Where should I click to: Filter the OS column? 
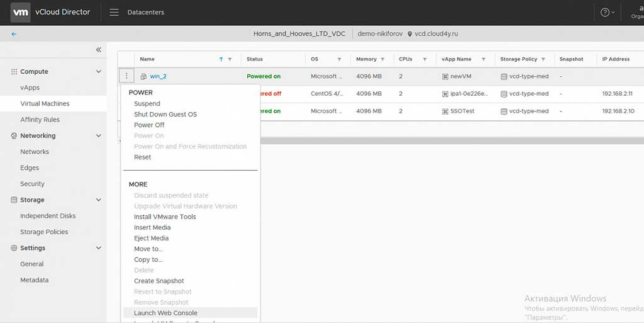(339, 59)
